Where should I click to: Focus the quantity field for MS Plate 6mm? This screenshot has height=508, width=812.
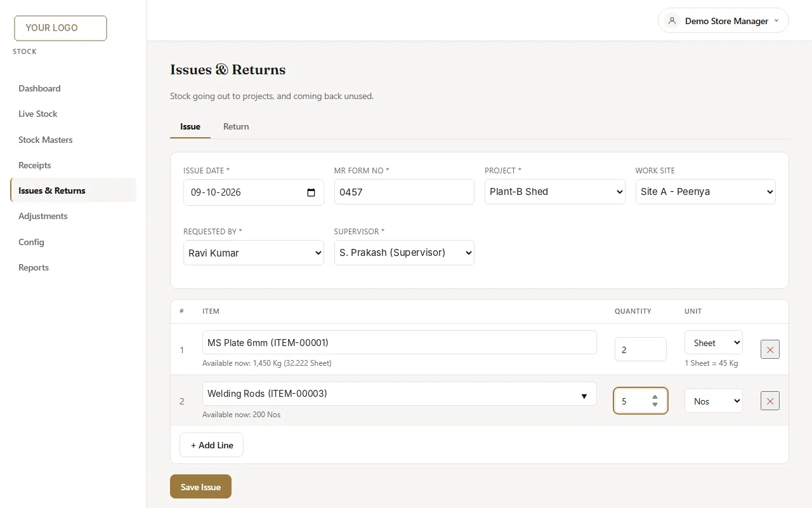point(641,349)
